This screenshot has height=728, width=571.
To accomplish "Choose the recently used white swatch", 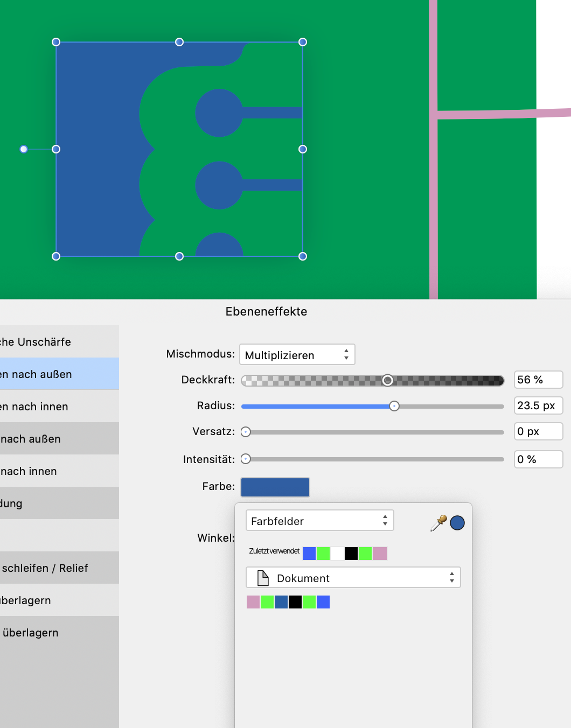I will (x=337, y=554).
